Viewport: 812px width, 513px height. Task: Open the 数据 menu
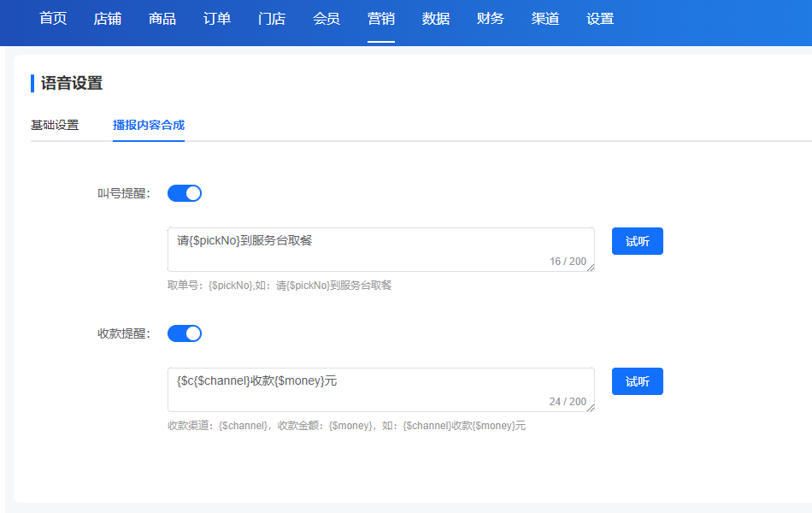click(x=436, y=19)
